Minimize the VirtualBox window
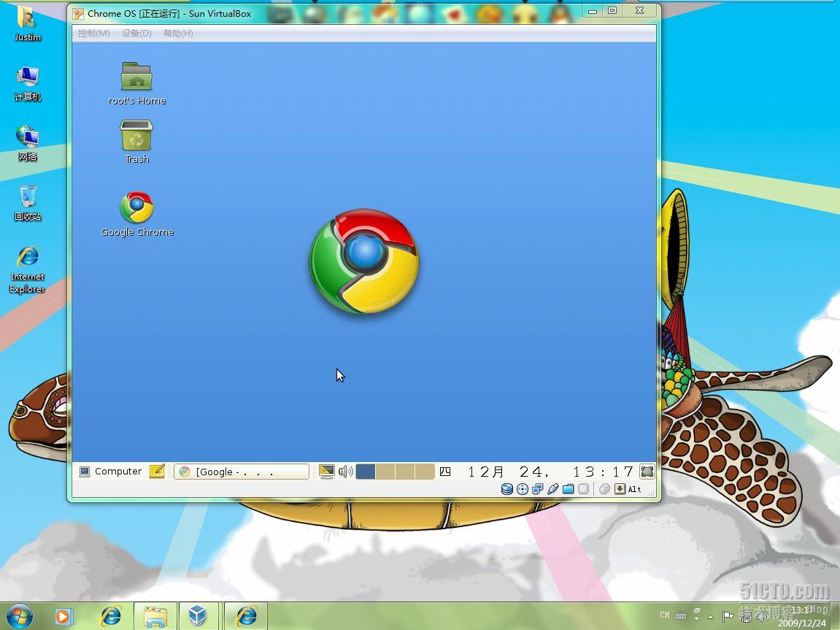This screenshot has width=840, height=630. pyautogui.click(x=593, y=11)
